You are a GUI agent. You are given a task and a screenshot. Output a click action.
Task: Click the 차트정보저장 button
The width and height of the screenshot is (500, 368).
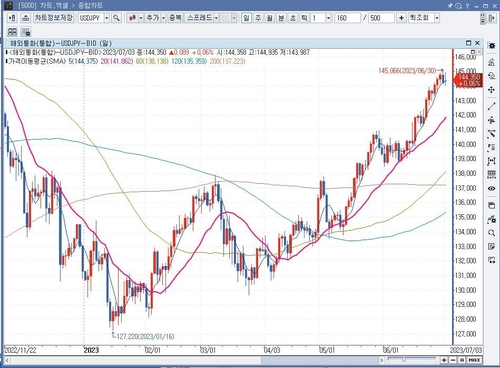coord(54,18)
